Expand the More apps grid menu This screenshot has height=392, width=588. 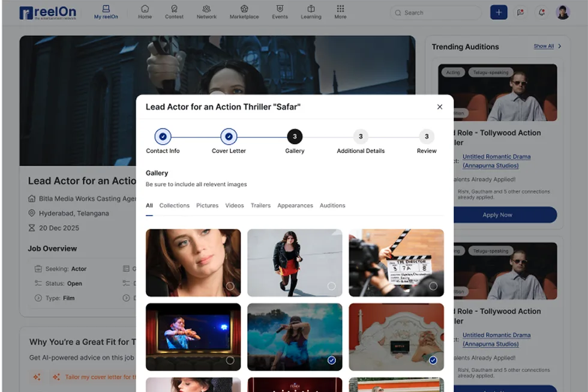(340, 9)
